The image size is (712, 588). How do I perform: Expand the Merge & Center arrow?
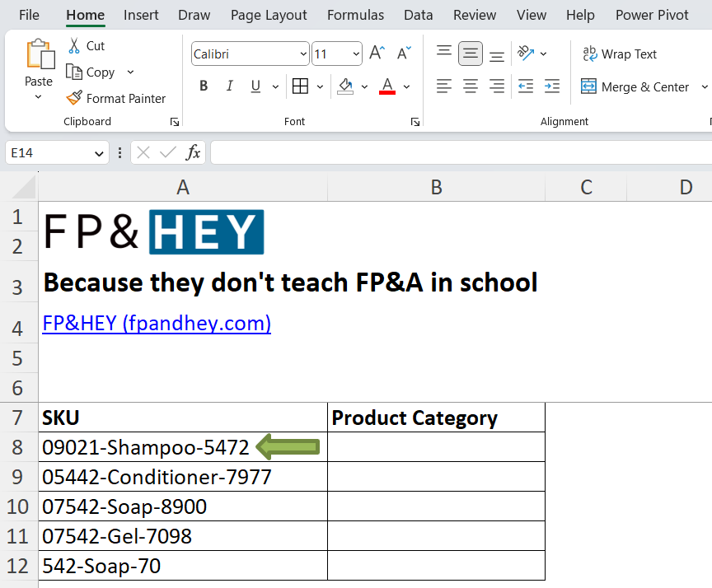click(x=705, y=86)
